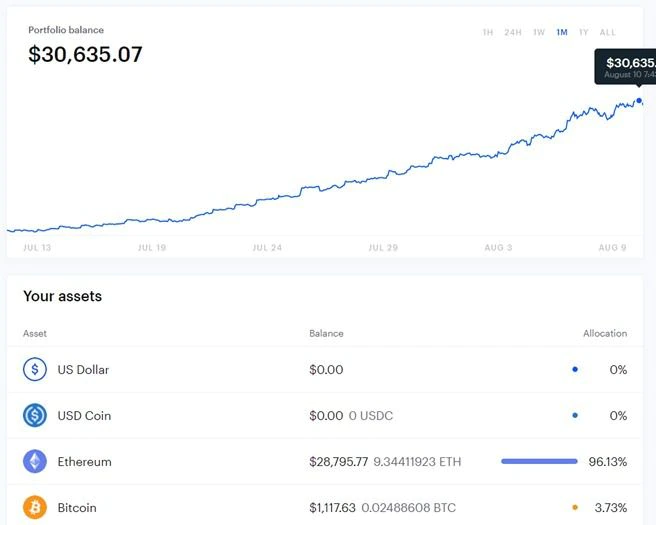The height and width of the screenshot is (544, 658).
Task: Click the US Dollar allocation dot
Action: pos(575,369)
